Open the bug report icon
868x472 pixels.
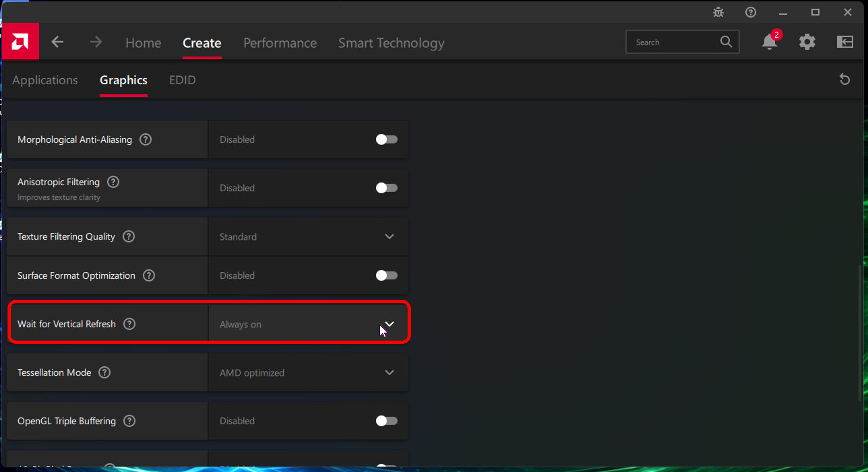pos(718,12)
